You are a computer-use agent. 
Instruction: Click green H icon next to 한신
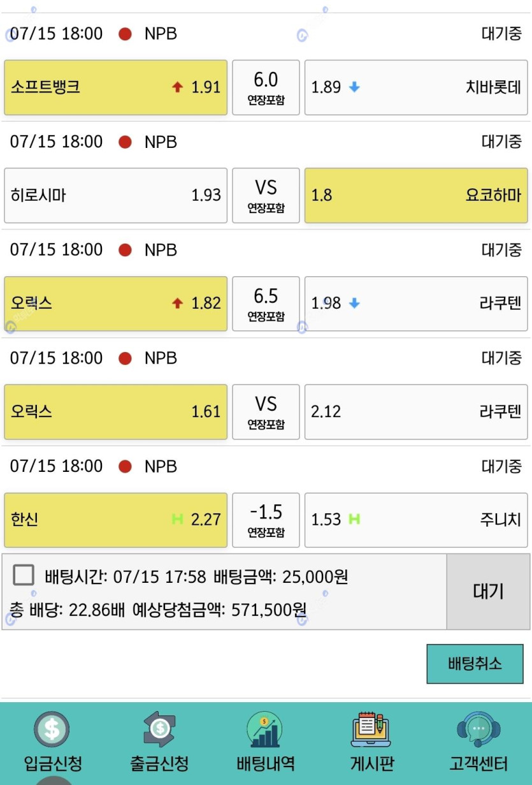tap(177, 520)
